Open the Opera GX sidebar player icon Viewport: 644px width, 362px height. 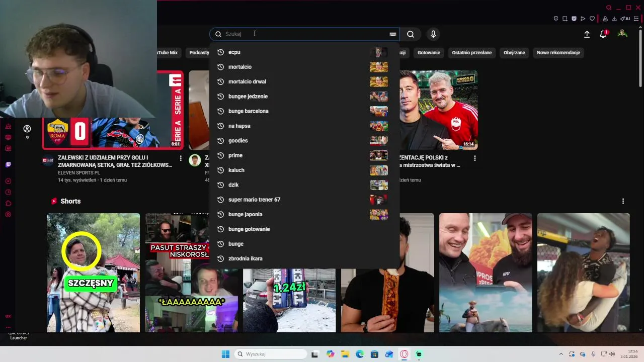click(x=8, y=181)
